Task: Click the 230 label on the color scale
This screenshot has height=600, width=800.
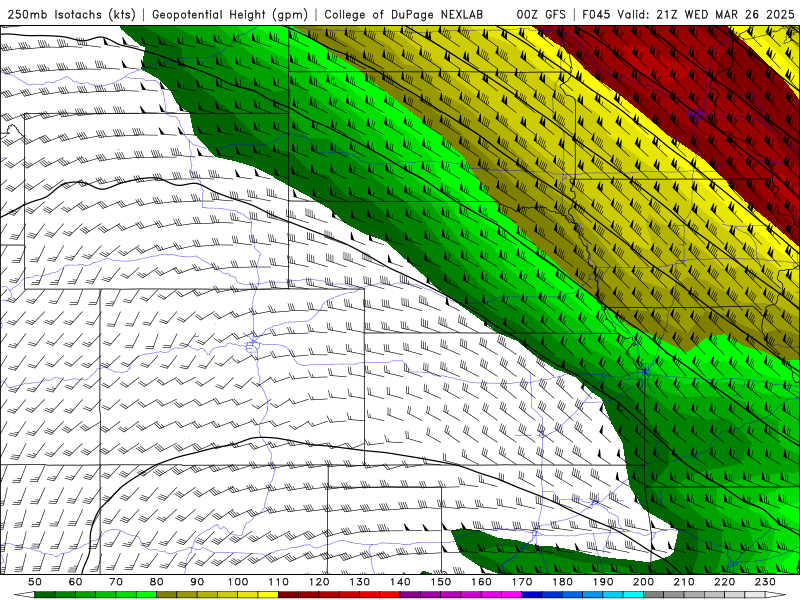Action: pyautogui.click(x=765, y=582)
